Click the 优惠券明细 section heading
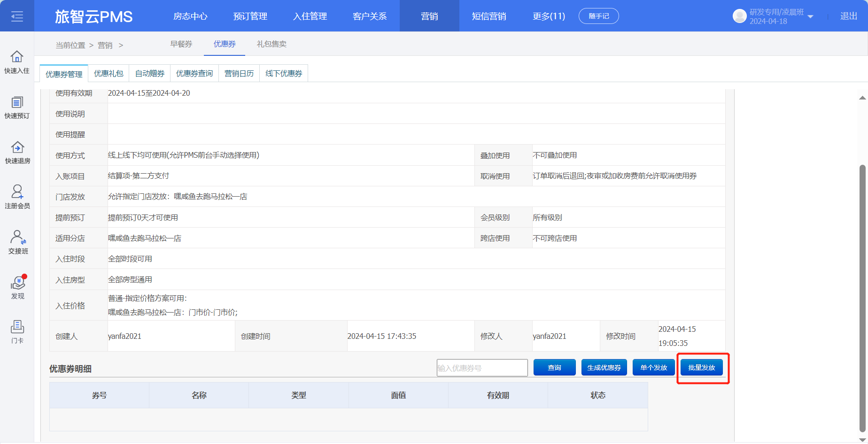The height and width of the screenshot is (444, 868). pos(70,369)
